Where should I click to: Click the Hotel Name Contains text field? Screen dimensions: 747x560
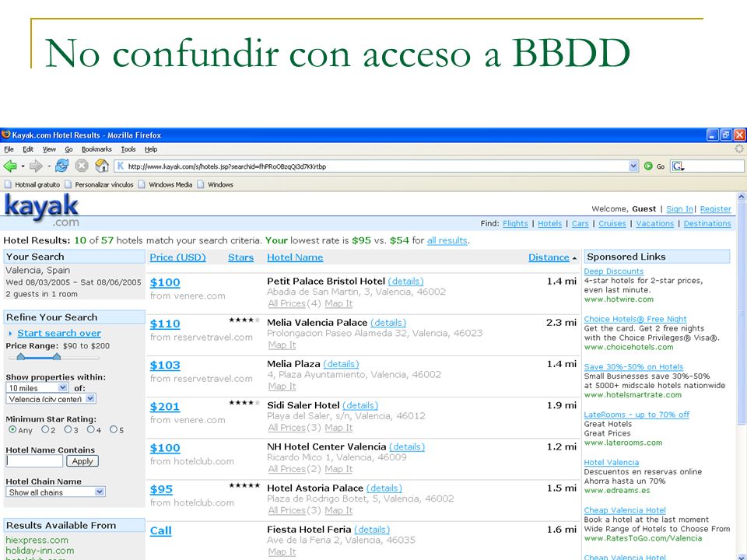click(34, 461)
